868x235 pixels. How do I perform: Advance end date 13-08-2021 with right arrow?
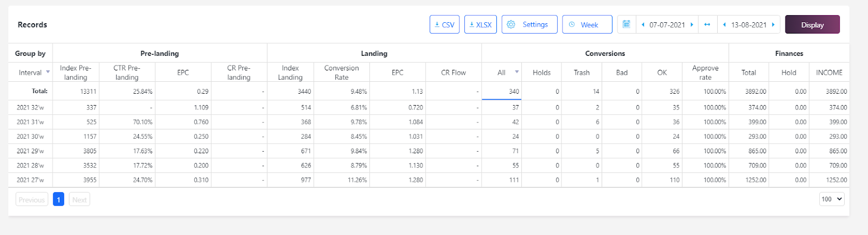(x=773, y=24)
